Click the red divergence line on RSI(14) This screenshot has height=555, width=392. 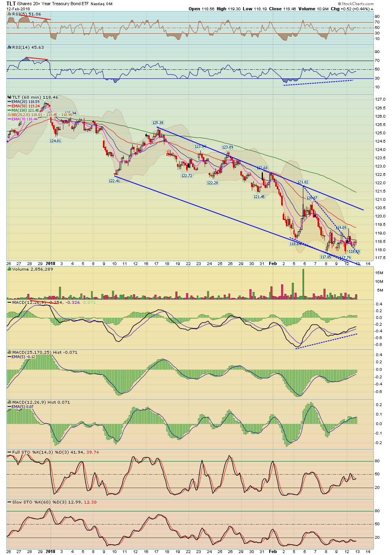coord(36,59)
